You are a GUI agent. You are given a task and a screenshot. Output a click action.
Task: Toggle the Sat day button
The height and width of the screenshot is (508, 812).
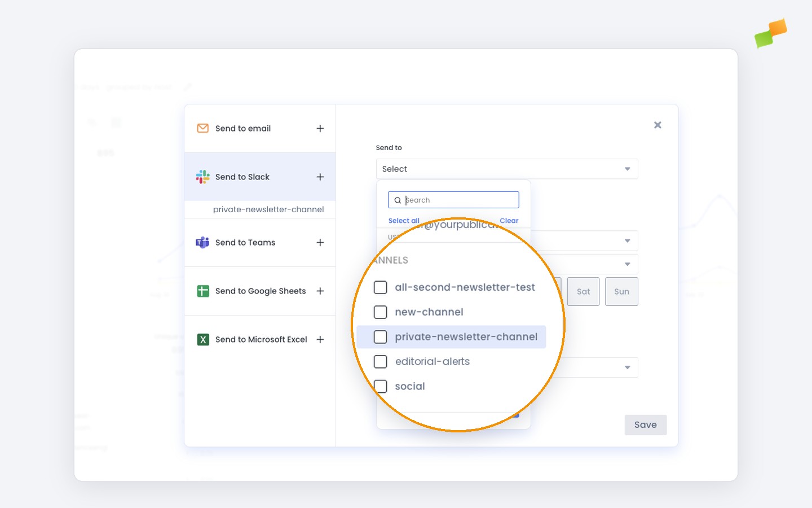tap(583, 291)
